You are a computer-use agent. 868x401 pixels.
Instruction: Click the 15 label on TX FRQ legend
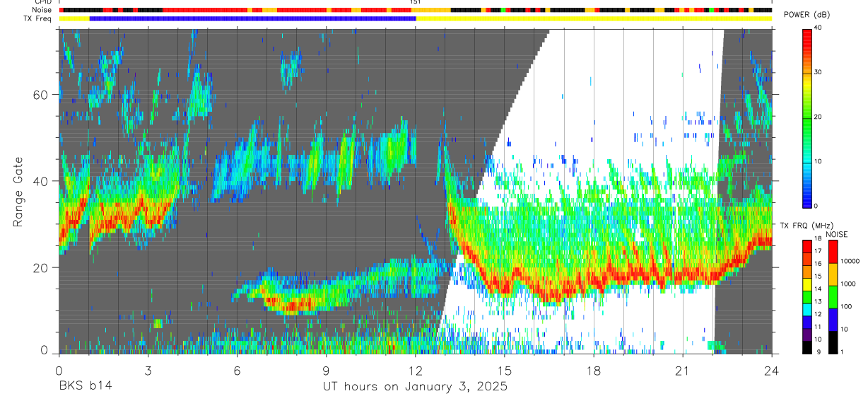point(819,277)
